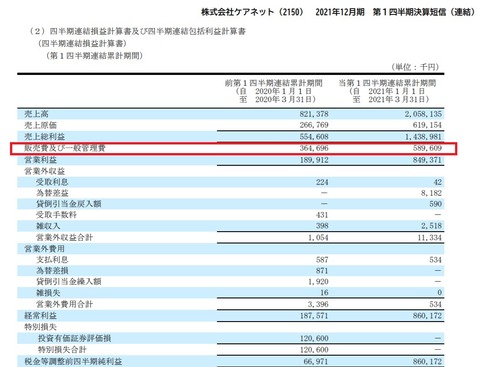Click the page header 株式会社ケアネット（2150）
The height and width of the screenshot is (367, 480).
[x=252, y=12]
